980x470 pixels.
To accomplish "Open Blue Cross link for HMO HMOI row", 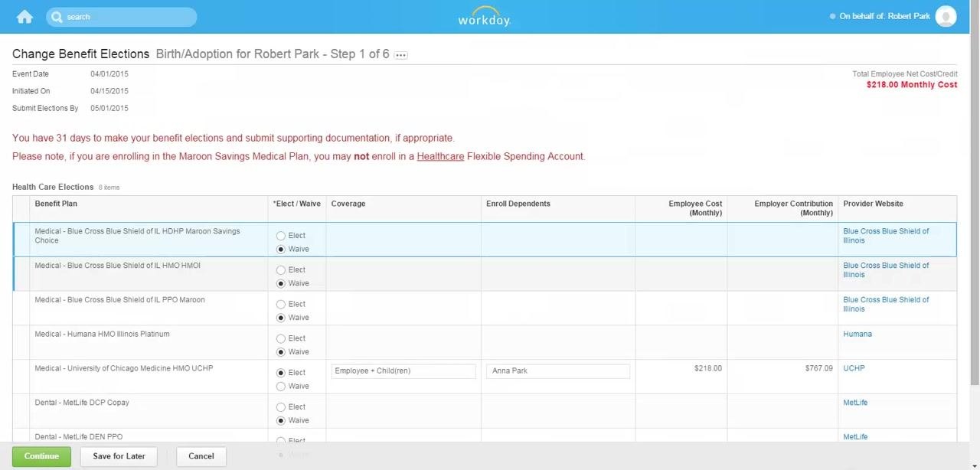I will click(x=886, y=270).
